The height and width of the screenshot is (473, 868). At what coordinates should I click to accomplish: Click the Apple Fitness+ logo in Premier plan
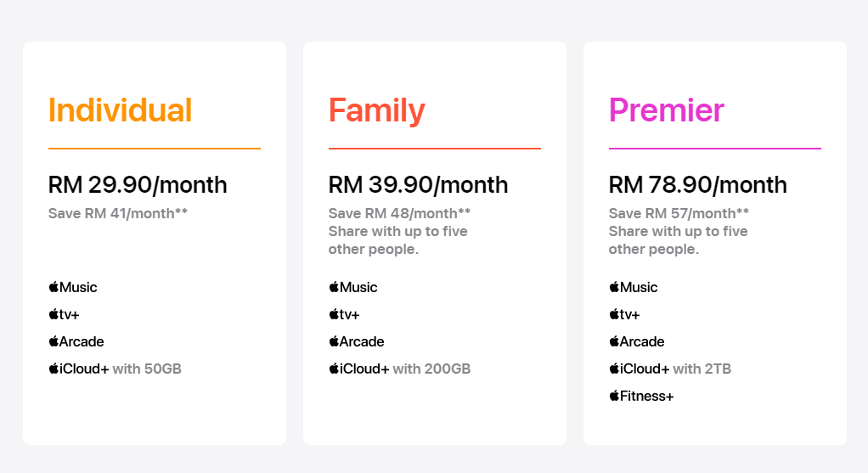click(x=641, y=396)
